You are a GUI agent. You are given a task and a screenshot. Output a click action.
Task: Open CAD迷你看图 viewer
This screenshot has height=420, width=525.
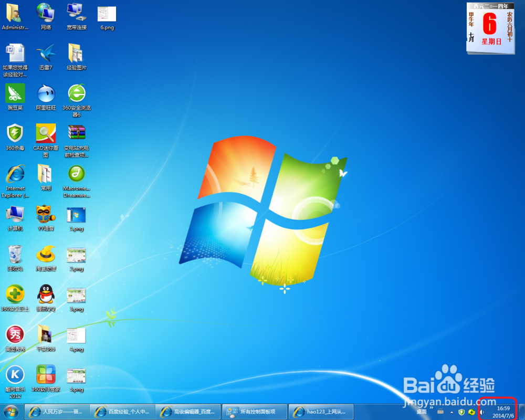46,141
